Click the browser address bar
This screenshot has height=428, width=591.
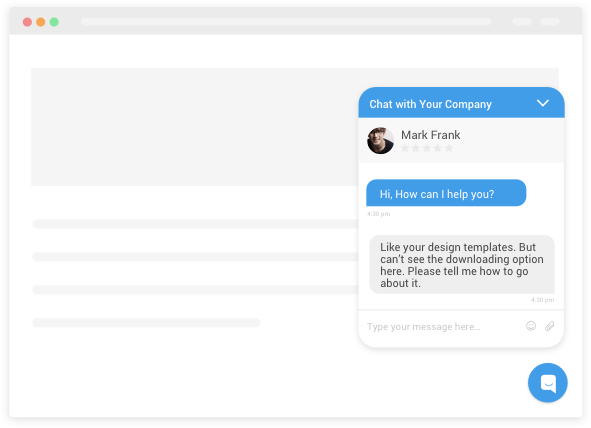coord(286,21)
